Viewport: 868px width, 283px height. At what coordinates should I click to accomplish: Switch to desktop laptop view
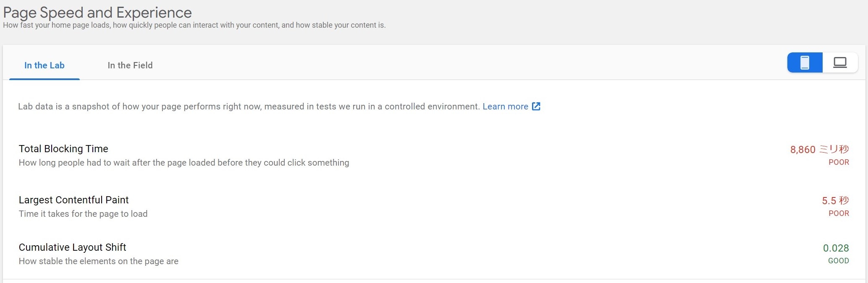click(840, 63)
